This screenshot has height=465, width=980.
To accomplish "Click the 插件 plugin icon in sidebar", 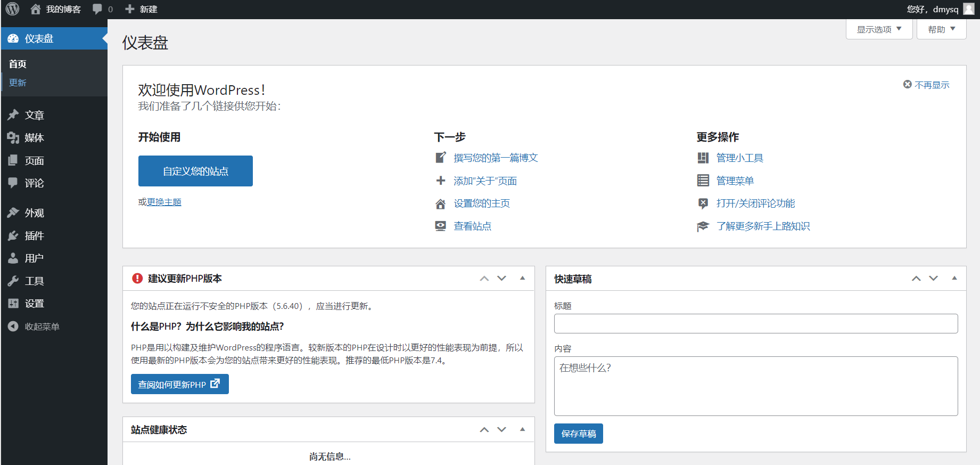I will click(x=13, y=235).
